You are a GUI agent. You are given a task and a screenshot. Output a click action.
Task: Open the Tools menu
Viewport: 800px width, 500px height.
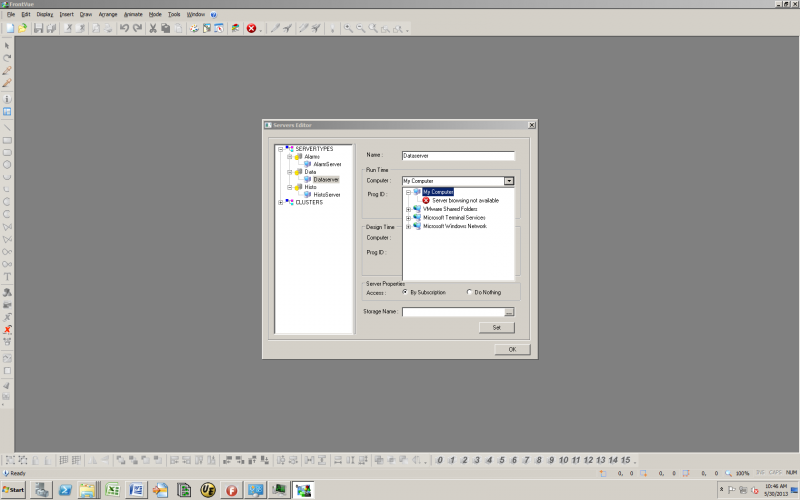tap(174, 14)
